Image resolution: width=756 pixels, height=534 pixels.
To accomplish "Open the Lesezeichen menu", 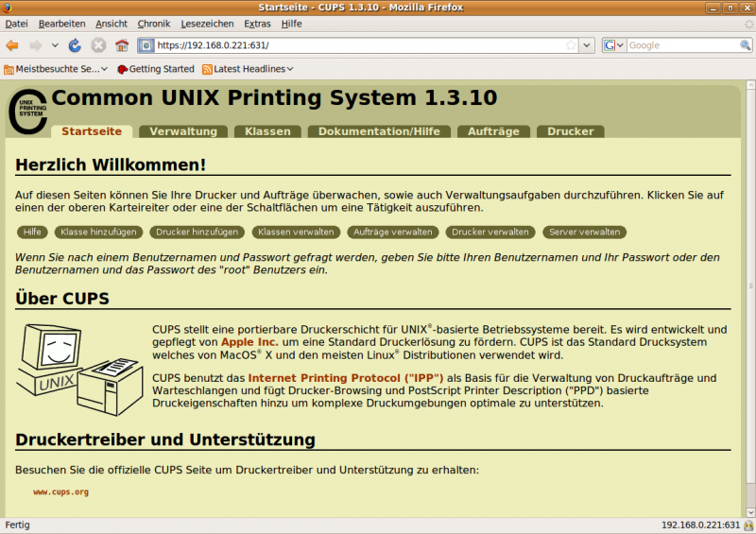I will tap(207, 24).
